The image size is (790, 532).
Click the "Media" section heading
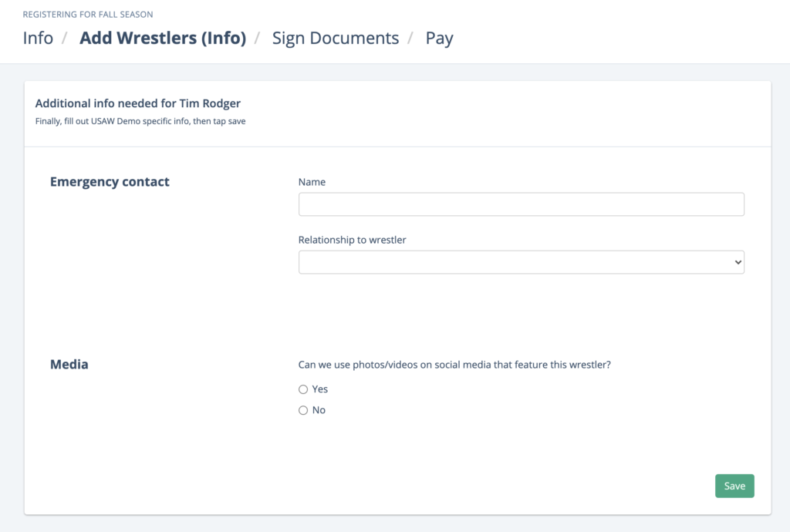(69, 365)
